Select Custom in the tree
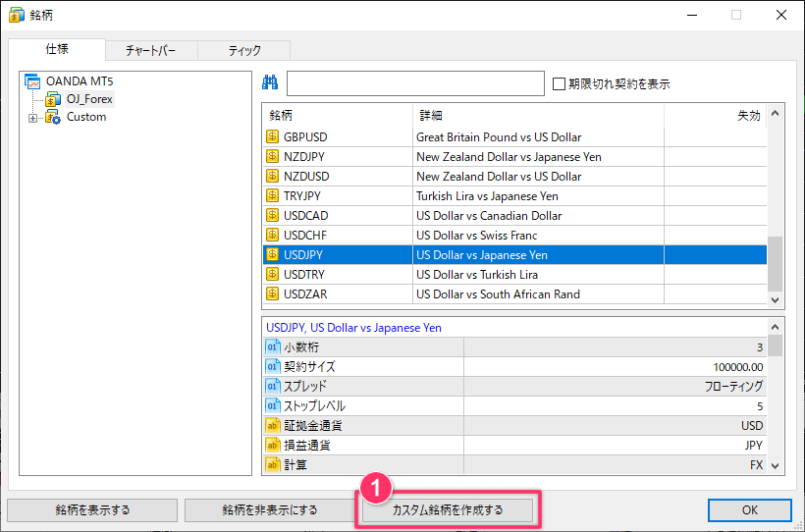Screen dimensions: 805x532 (86, 117)
